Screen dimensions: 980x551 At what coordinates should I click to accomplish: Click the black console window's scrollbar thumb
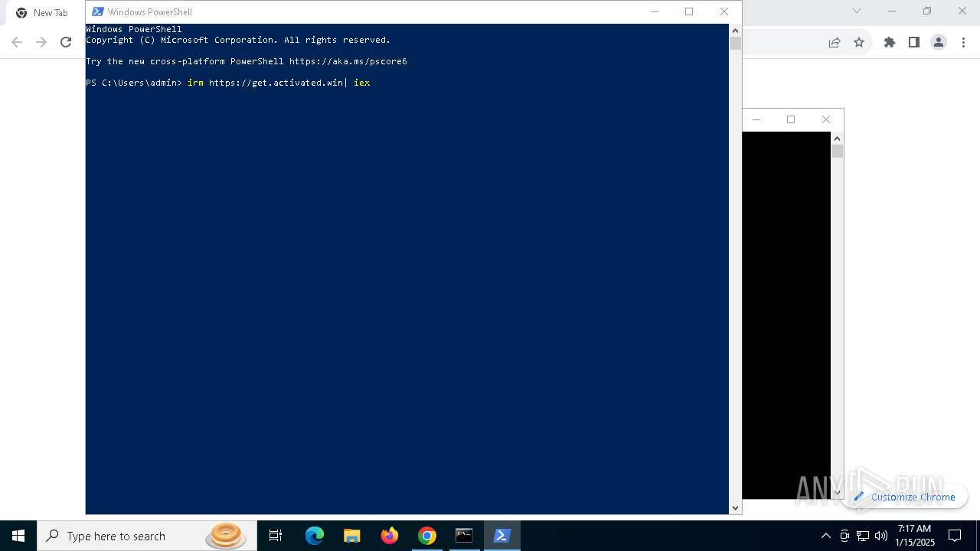pyautogui.click(x=837, y=152)
